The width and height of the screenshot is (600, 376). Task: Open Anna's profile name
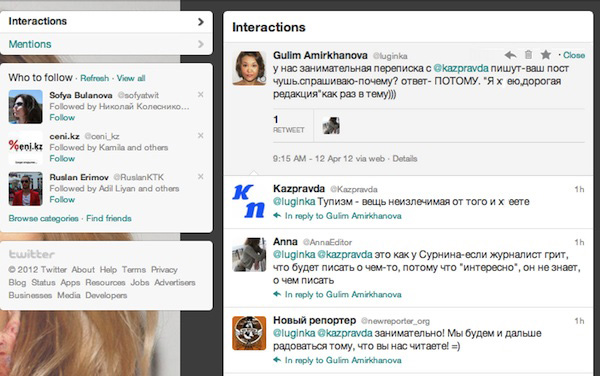point(285,242)
